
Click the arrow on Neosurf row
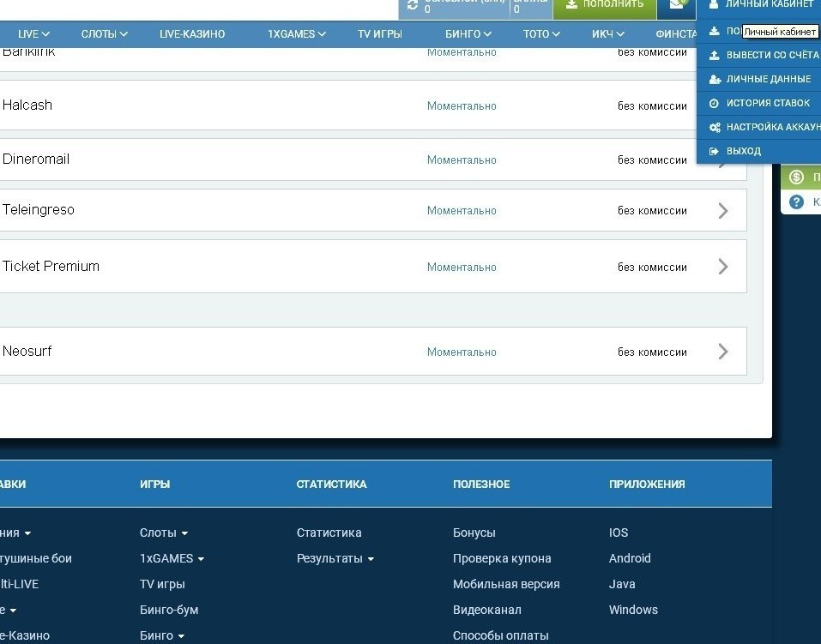click(x=723, y=352)
